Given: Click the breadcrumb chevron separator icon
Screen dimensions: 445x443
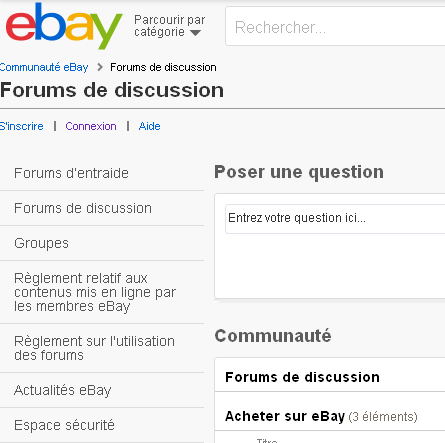Looking at the screenshot, I should pyautogui.click(x=99, y=67).
